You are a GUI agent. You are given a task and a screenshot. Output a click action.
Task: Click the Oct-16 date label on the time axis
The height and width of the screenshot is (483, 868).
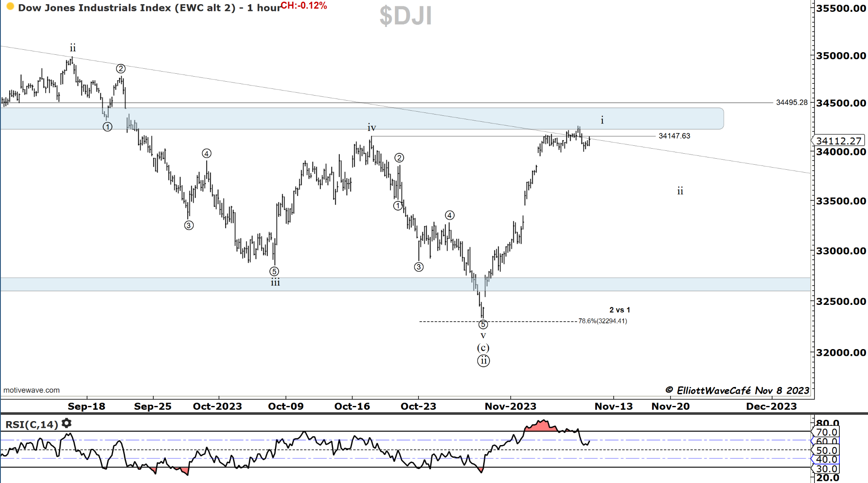pos(352,406)
